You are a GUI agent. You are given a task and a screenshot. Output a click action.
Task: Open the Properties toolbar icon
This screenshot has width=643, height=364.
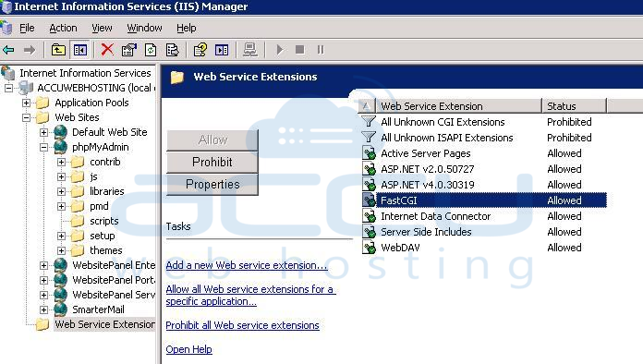(128, 50)
